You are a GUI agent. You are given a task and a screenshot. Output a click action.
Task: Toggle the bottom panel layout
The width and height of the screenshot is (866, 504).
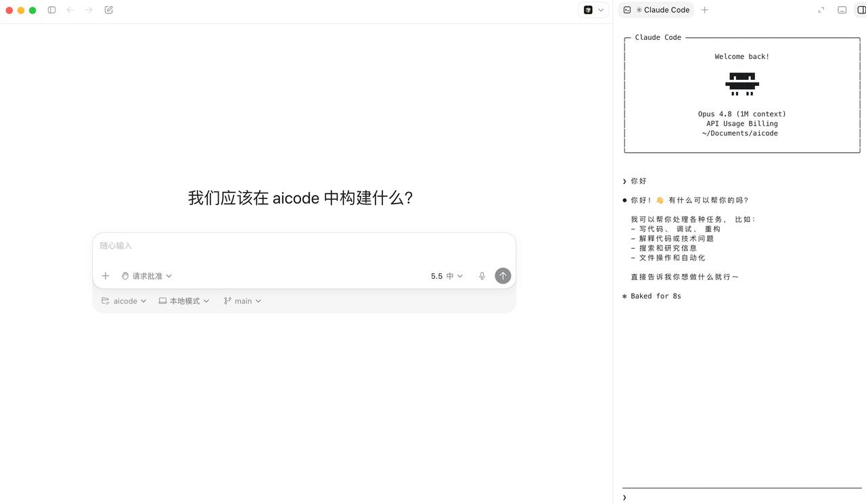[842, 10]
